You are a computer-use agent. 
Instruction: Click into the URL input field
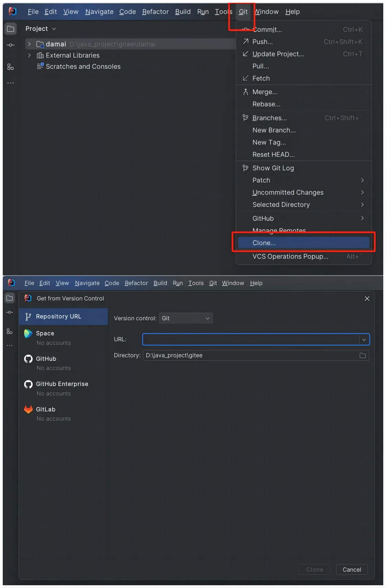tap(251, 340)
